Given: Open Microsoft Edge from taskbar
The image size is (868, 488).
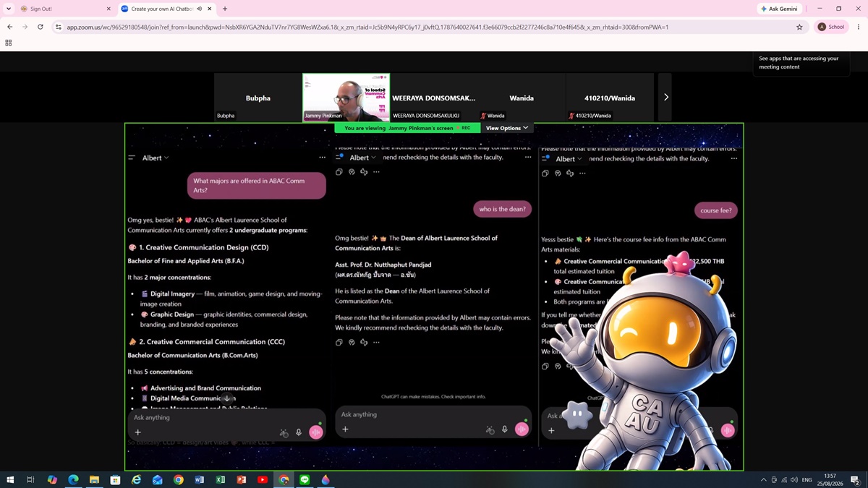Looking at the screenshot, I should tap(73, 479).
